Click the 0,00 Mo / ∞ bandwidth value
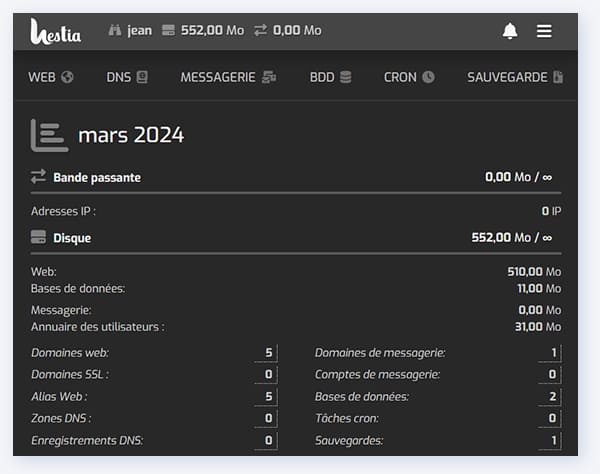The image size is (600, 474). click(x=518, y=177)
